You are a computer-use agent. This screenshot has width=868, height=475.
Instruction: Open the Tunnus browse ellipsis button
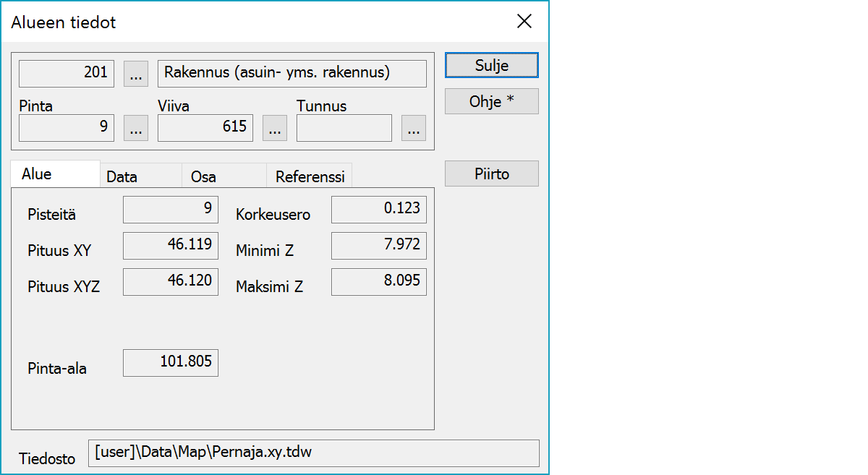coord(413,128)
